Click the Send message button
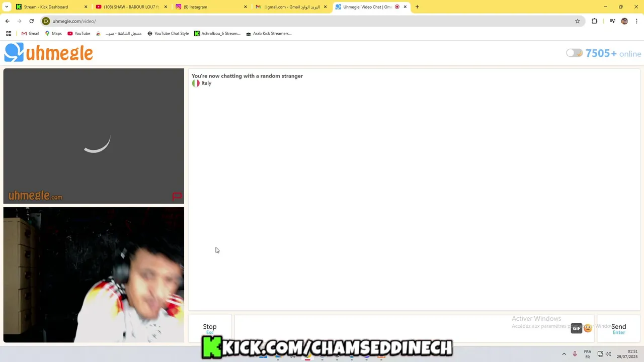Viewport: 644px width, 362px height. pos(618,329)
